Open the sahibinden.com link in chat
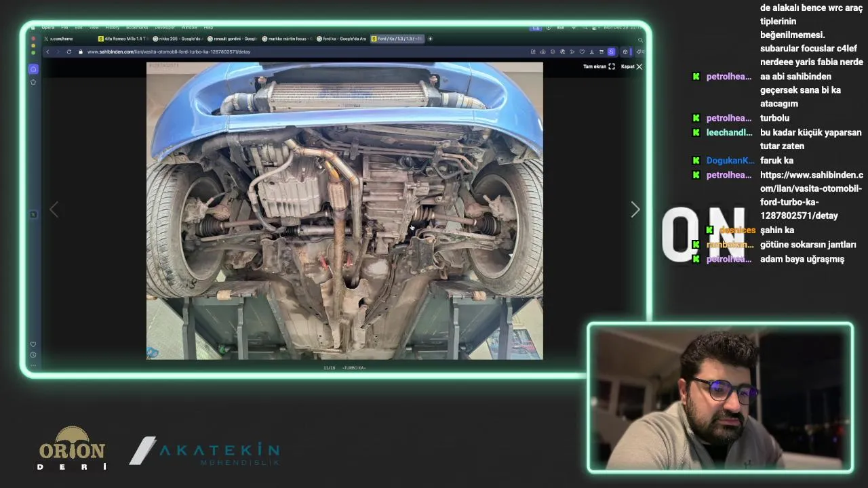The image size is (868, 488). (x=811, y=195)
